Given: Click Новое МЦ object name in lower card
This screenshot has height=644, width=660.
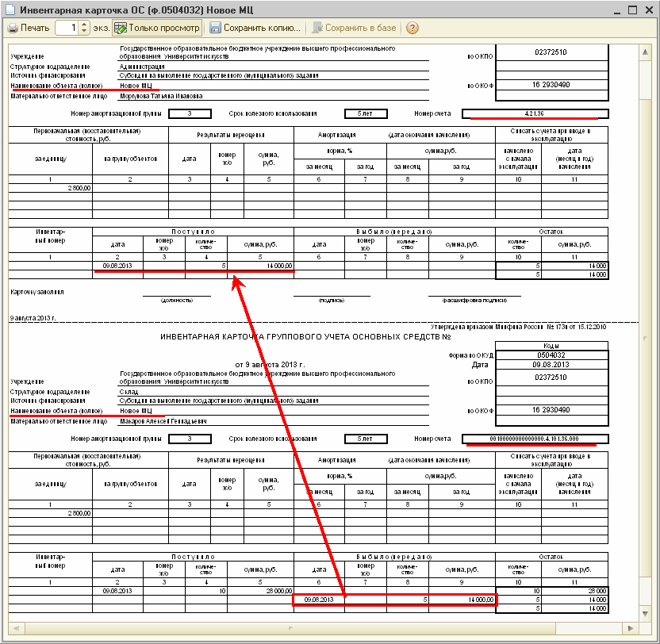Looking at the screenshot, I should (x=136, y=412).
